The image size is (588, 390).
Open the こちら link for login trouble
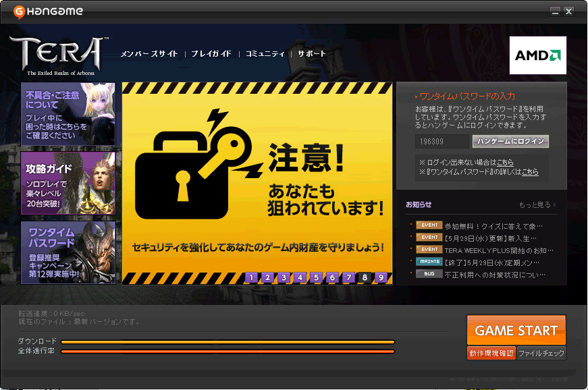[505, 163]
